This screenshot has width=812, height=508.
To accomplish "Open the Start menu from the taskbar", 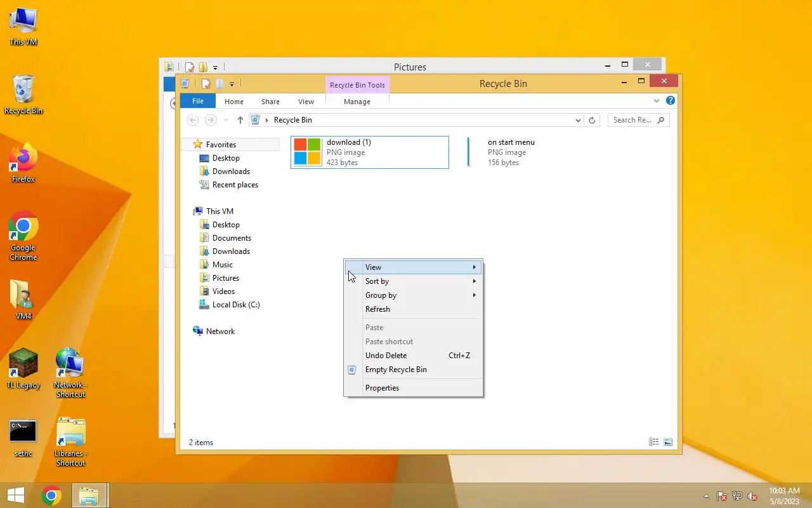I will point(16,495).
